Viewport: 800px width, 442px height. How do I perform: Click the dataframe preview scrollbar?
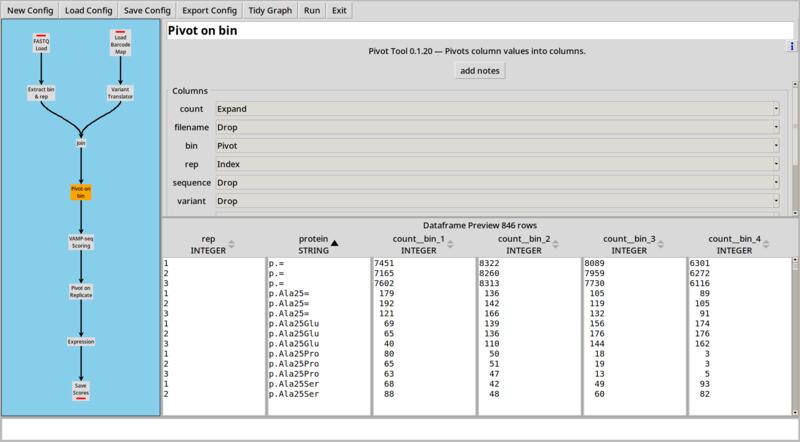(x=794, y=337)
